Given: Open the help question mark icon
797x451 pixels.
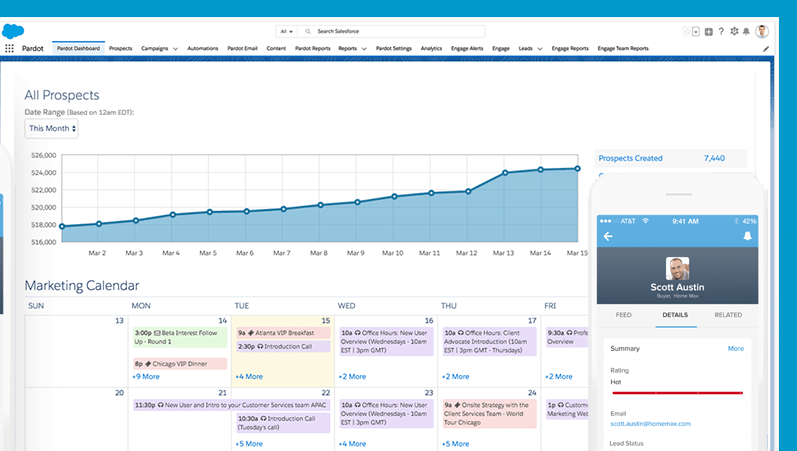Looking at the screenshot, I should pos(721,32).
